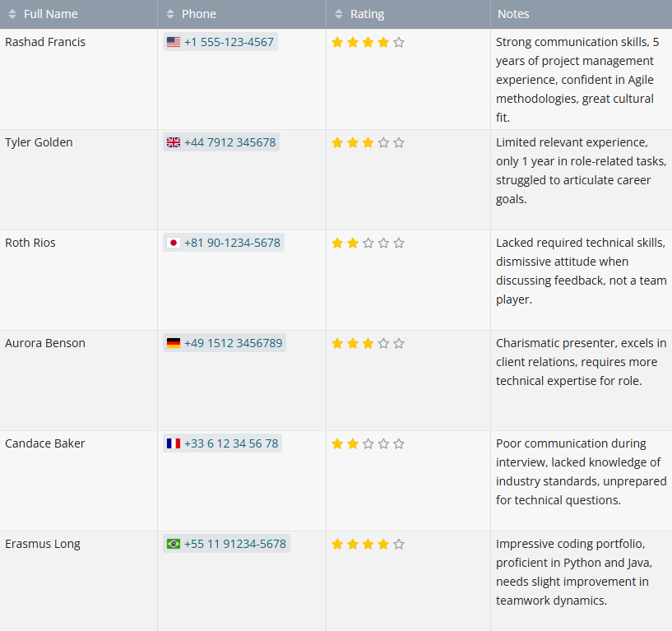
Task: Set Aurora Benson rating to one star
Action: (x=337, y=343)
